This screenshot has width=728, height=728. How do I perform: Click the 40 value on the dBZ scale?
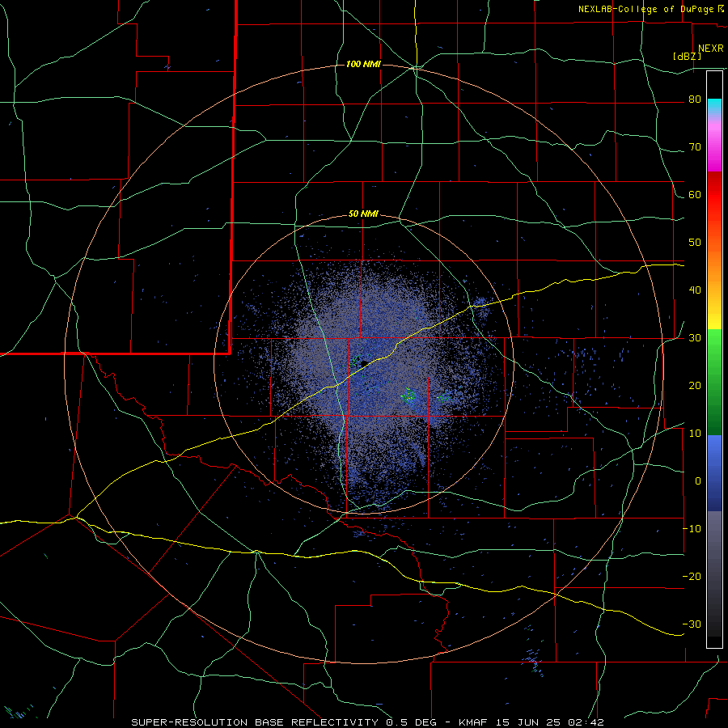tap(695, 290)
